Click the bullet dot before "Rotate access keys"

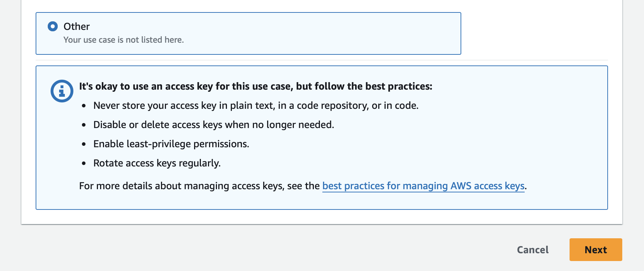[x=84, y=164]
